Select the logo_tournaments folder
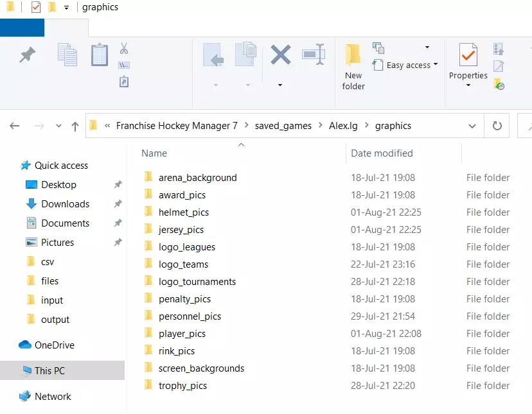 point(190,281)
